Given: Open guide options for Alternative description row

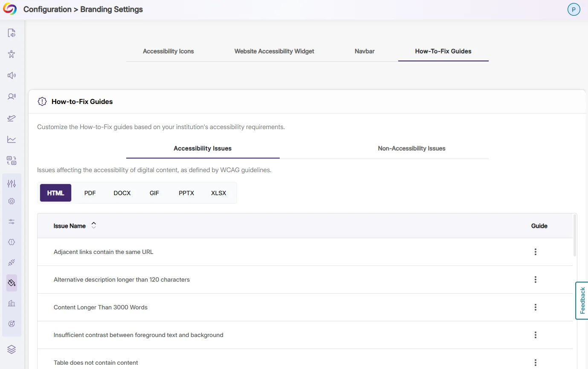Looking at the screenshot, I should pos(535,280).
